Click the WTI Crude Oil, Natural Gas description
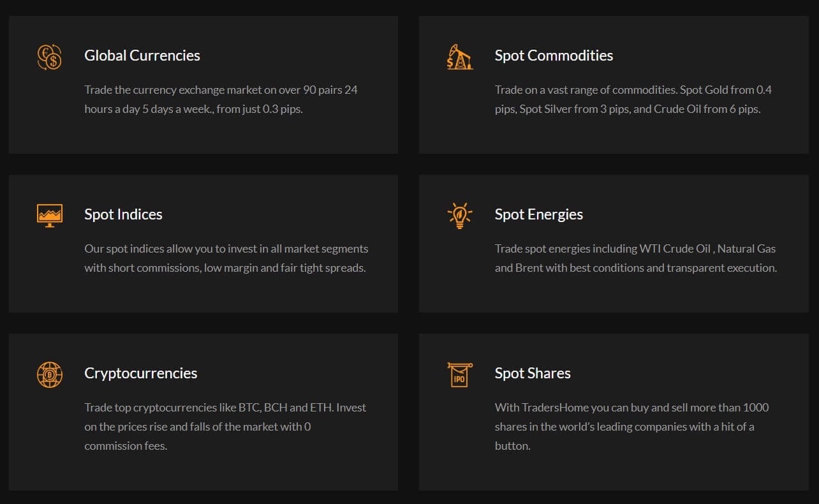 (636, 258)
